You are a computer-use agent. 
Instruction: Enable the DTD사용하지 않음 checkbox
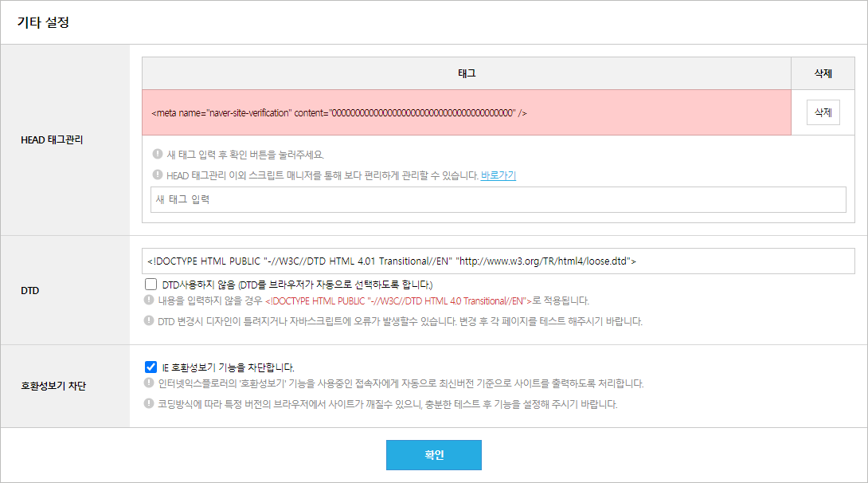[151, 285]
